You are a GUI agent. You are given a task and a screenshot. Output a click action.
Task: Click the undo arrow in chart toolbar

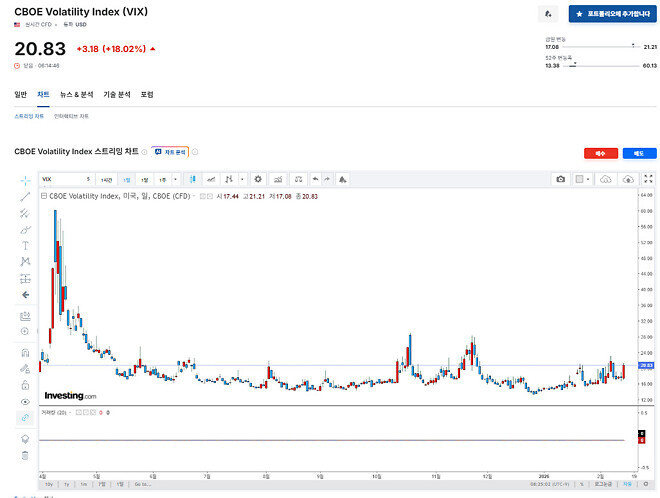click(314, 179)
